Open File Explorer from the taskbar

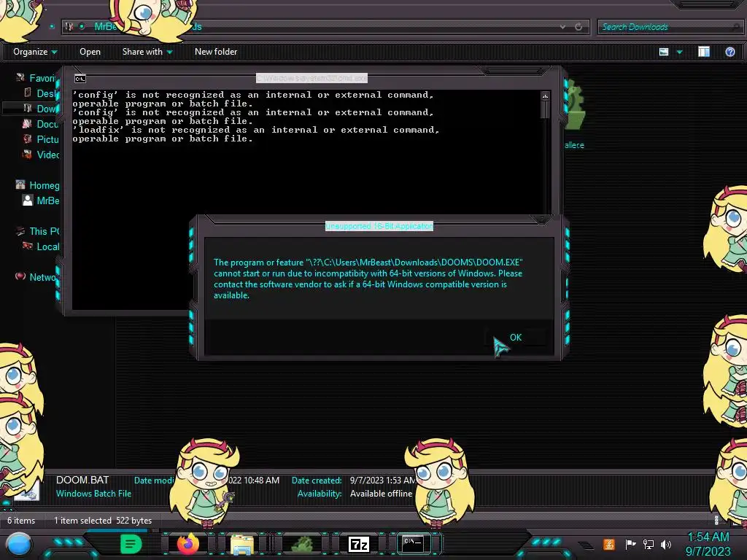[242, 544]
